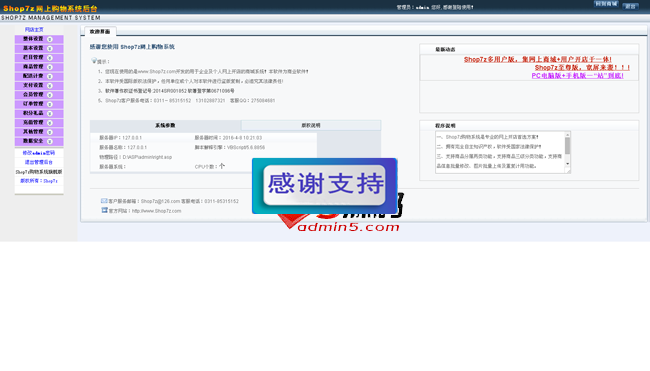Expand the 商品管理 menu arrow icon

[50, 67]
